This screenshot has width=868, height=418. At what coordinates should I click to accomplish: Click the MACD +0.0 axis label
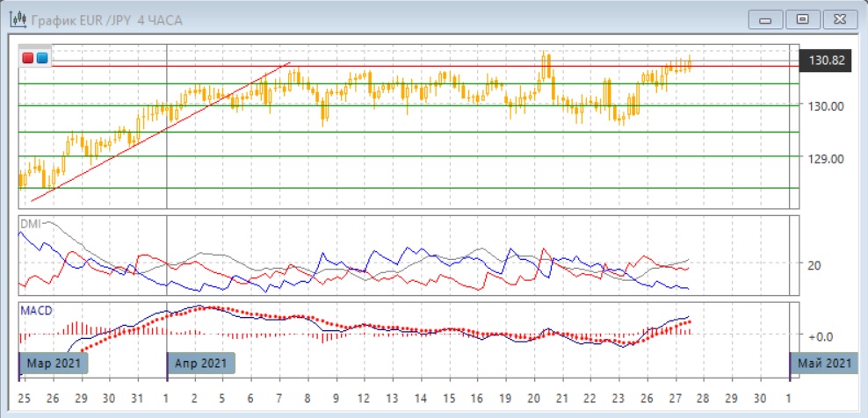tap(820, 336)
